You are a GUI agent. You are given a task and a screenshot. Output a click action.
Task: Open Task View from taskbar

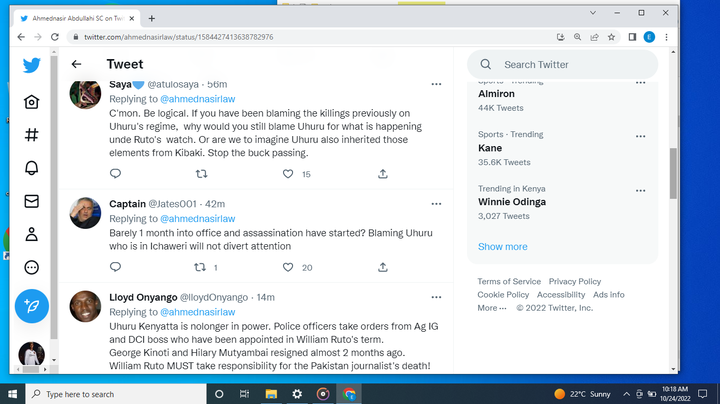tap(244, 394)
